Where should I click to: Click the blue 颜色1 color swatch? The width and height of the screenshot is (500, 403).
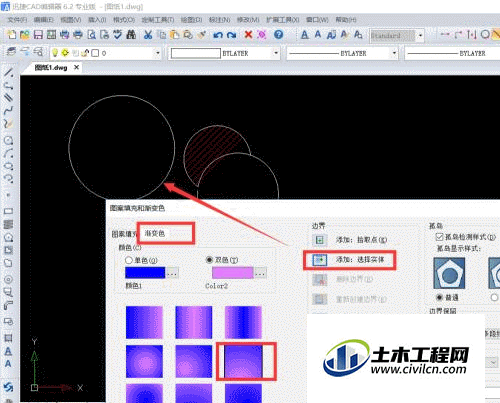(x=145, y=273)
